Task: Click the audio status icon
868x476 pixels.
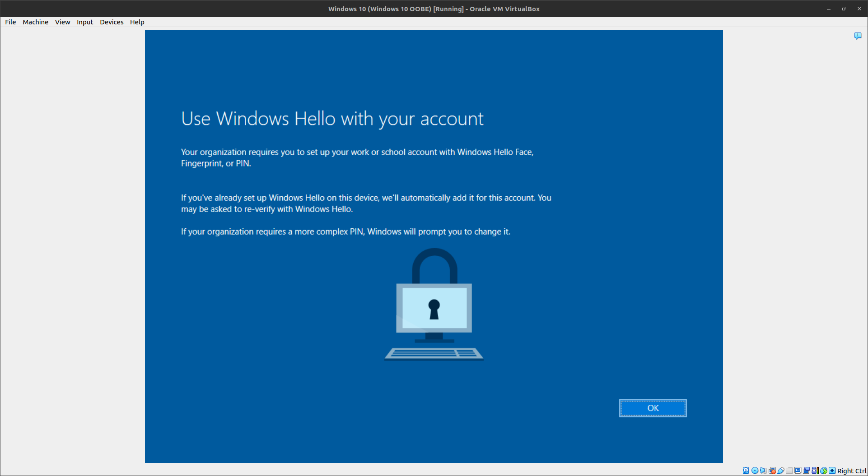Action: tap(764, 471)
